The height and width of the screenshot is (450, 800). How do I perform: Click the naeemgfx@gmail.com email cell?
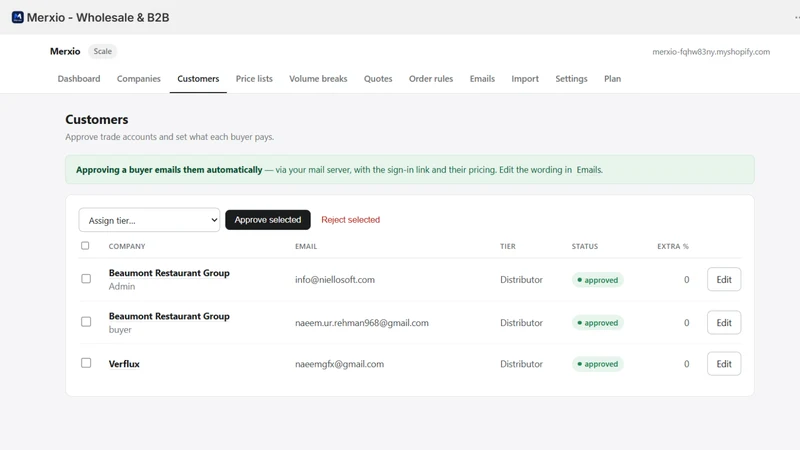(x=339, y=364)
